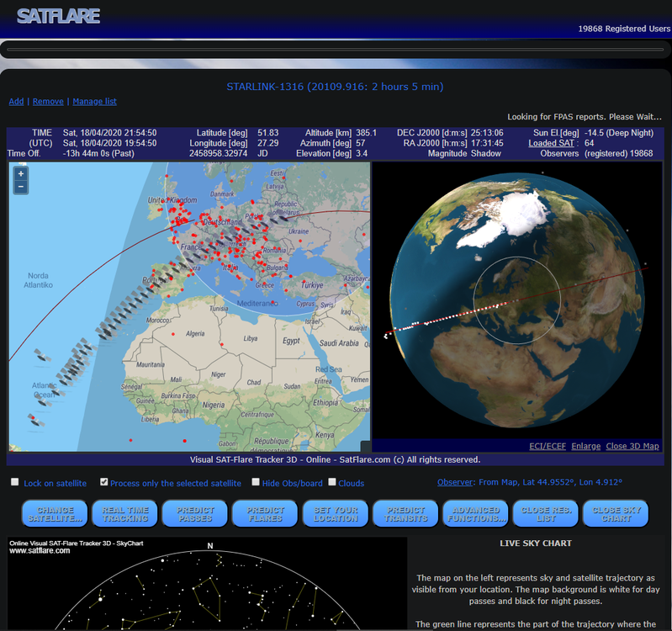The image size is (672, 631).
Task: Open the Add satellite link
Action: pyautogui.click(x=16, y=102)
